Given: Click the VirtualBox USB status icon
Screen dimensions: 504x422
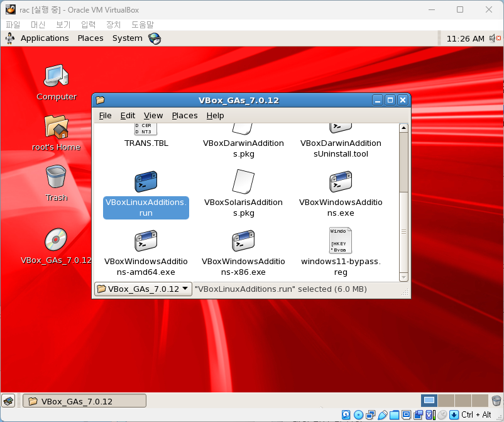Looking at the screenshot, I should coord(383,414).
